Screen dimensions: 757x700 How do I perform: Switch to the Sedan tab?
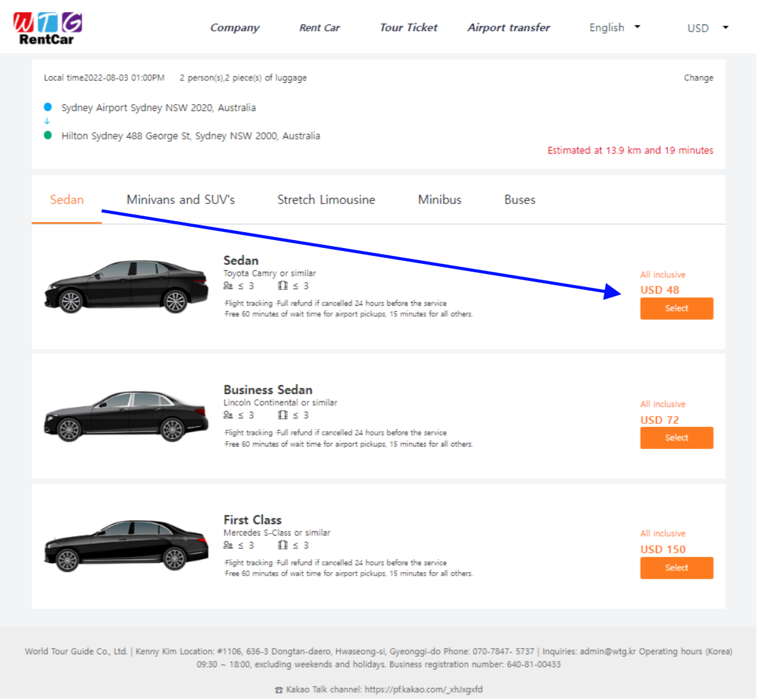(67, 200)
